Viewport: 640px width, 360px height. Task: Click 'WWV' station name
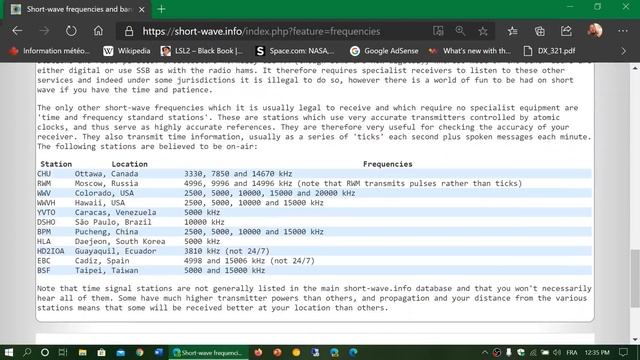44,193
